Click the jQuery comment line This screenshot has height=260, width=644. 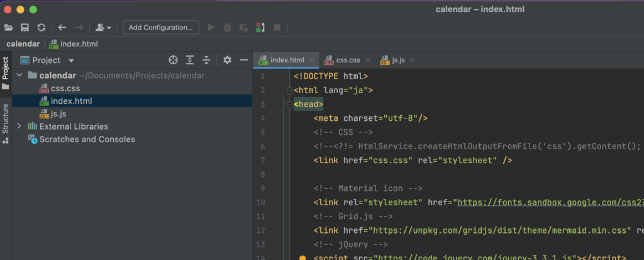click(x=351, y=244)
